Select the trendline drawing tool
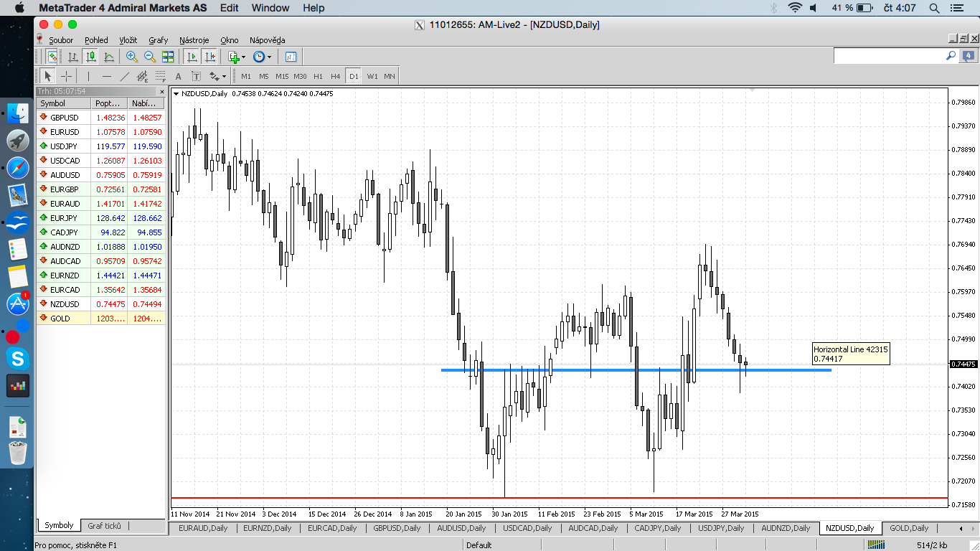980x551 pixels. [x=125, y=76]
